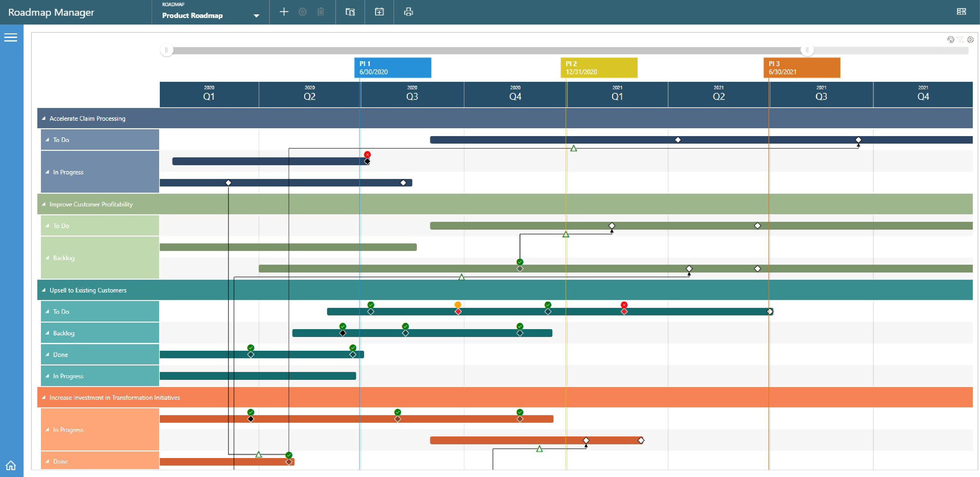Click the home icon in sidebar
Image resolution: width=980 pixels, height=477 pixels.
(11, 465)
